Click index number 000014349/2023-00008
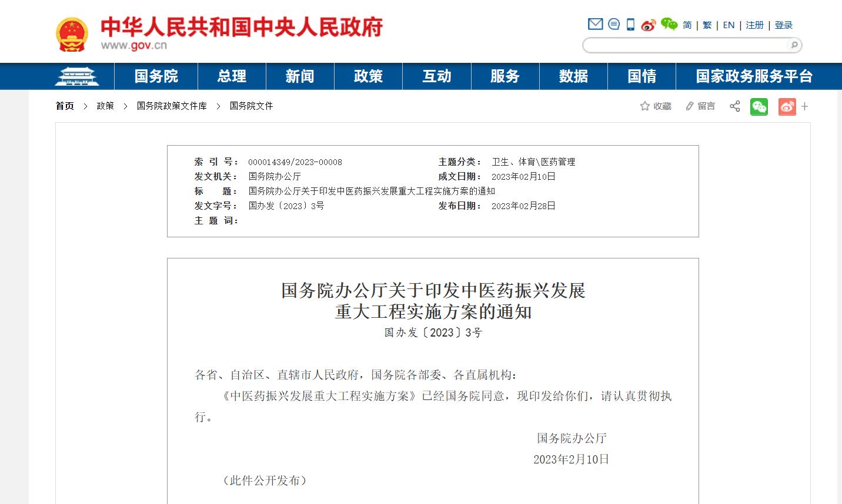 (x=295, y=162)
